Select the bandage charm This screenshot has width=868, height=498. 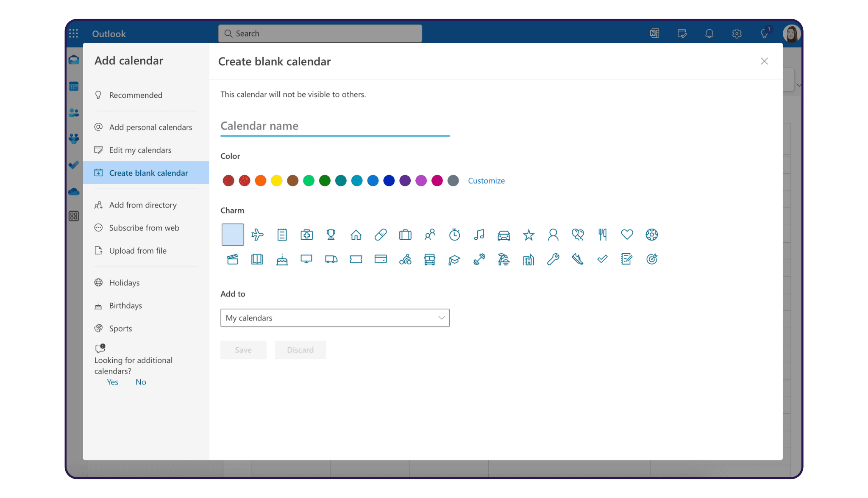tap(381, 235)
